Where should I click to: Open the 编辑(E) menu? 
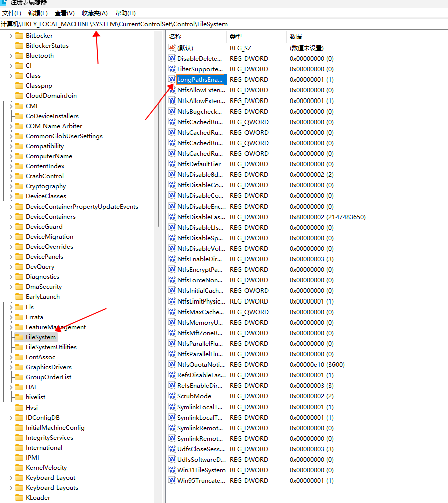point(38,13)
